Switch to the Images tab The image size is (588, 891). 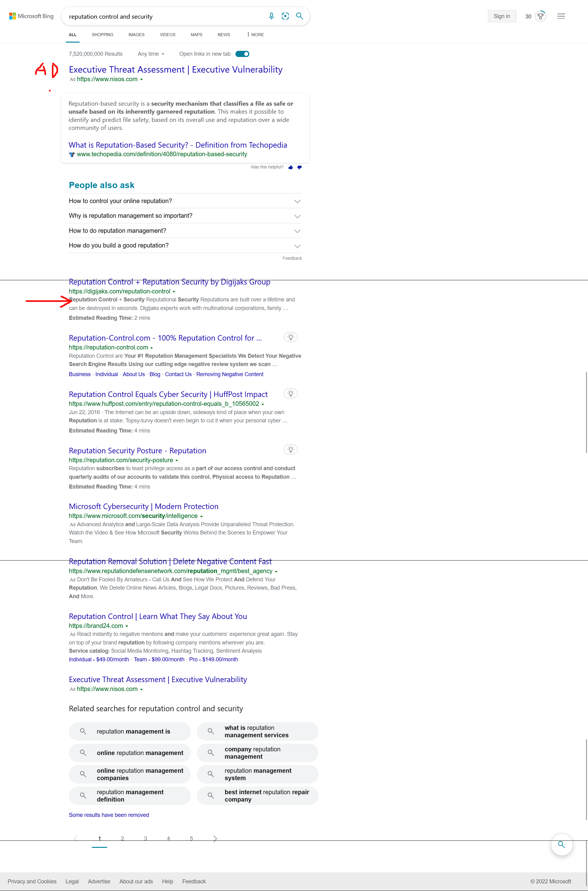point(136,35)
